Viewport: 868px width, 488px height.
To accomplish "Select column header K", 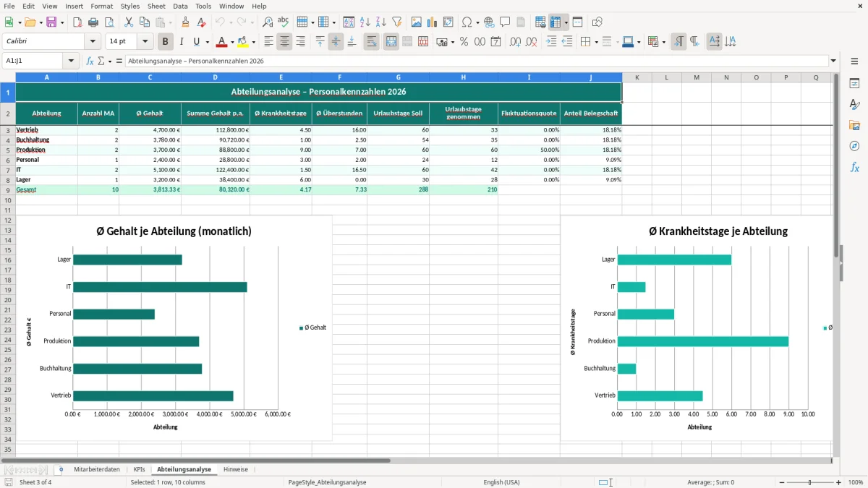I will point(637,77).
